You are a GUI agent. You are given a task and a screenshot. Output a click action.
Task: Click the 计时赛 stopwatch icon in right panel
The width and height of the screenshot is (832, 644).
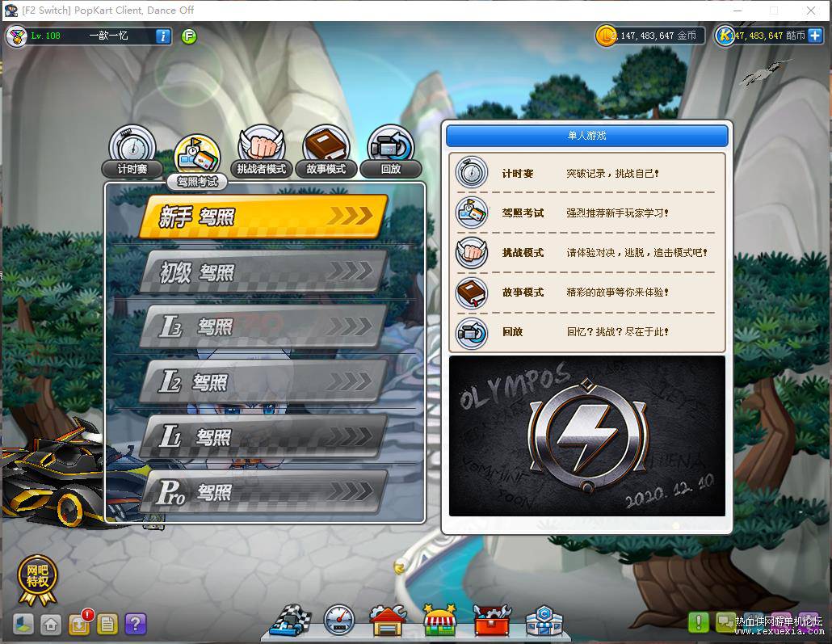coord(471,173)
